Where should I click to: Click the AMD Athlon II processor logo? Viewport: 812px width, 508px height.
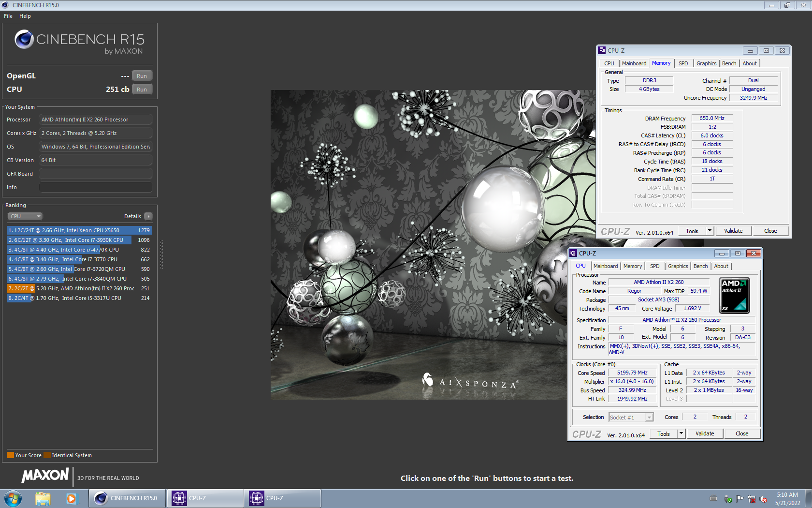734,295
